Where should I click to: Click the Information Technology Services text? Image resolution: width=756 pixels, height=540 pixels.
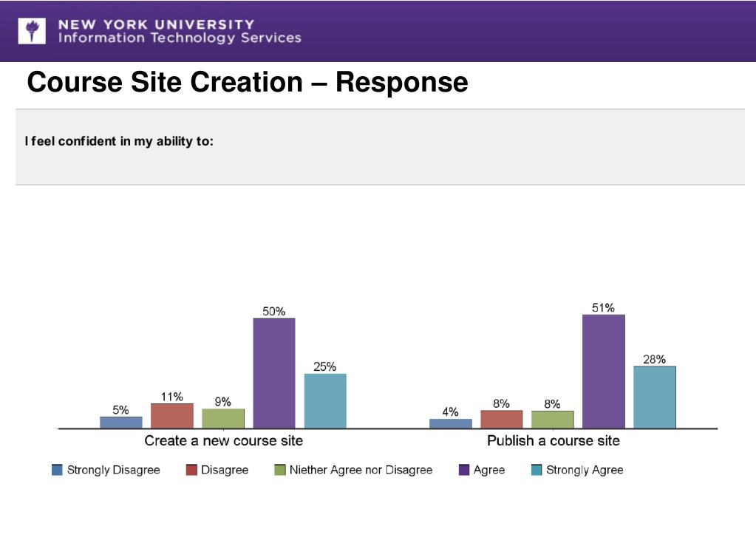click(x=180, y=38)
